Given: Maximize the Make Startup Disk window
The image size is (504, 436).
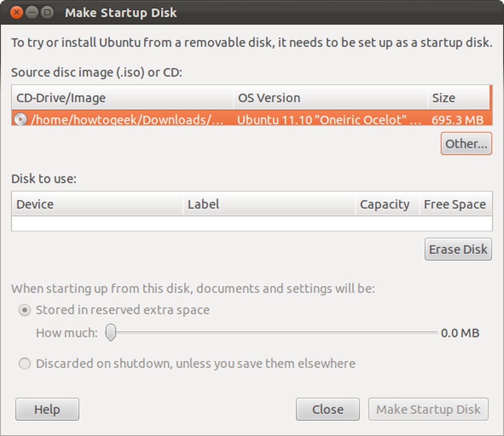Looking at the screenshot, I should [x=47, y=13].
